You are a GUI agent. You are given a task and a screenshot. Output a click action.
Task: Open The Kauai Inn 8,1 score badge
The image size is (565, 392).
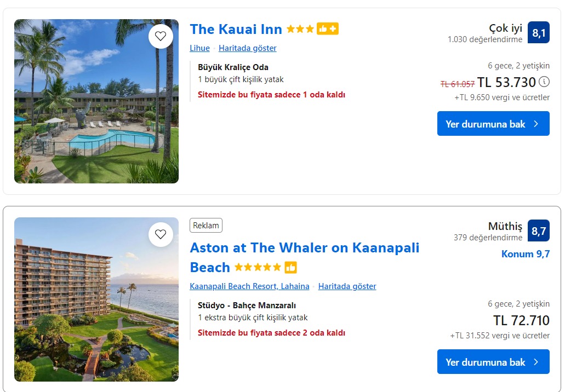pos(539,32)
